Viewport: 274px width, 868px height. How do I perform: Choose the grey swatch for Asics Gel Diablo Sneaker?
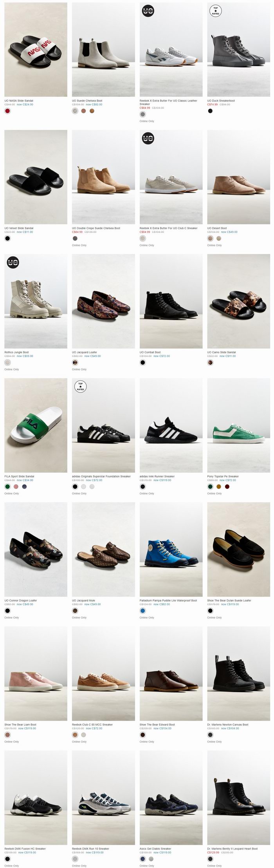pos(151,859)
